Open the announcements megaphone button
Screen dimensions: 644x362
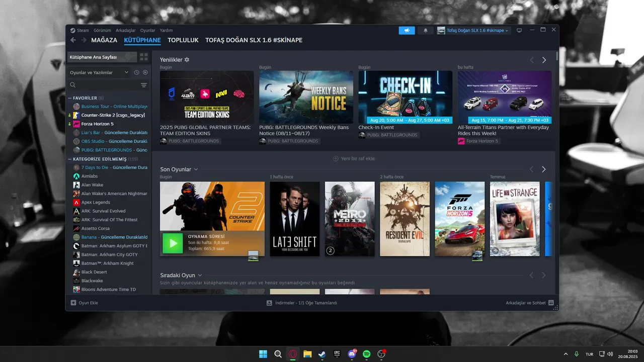tap(407, 30)
